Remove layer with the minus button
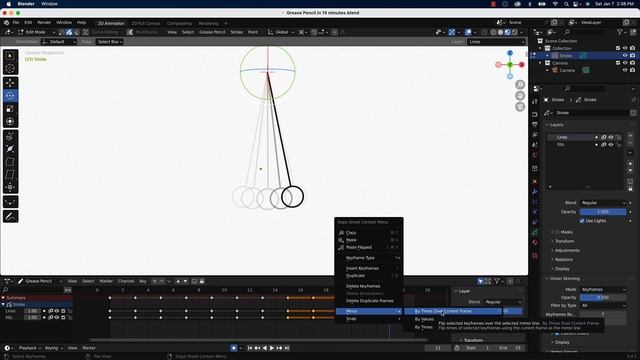Image resolution: width=640 pixels, height=360 pixels. pyautogui.click(x=630, y=144)
